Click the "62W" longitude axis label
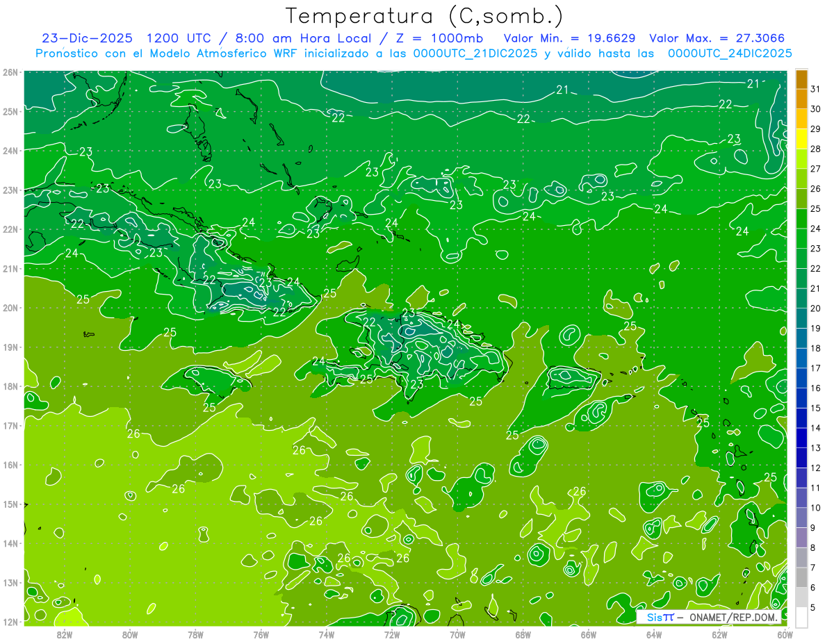 719,634
